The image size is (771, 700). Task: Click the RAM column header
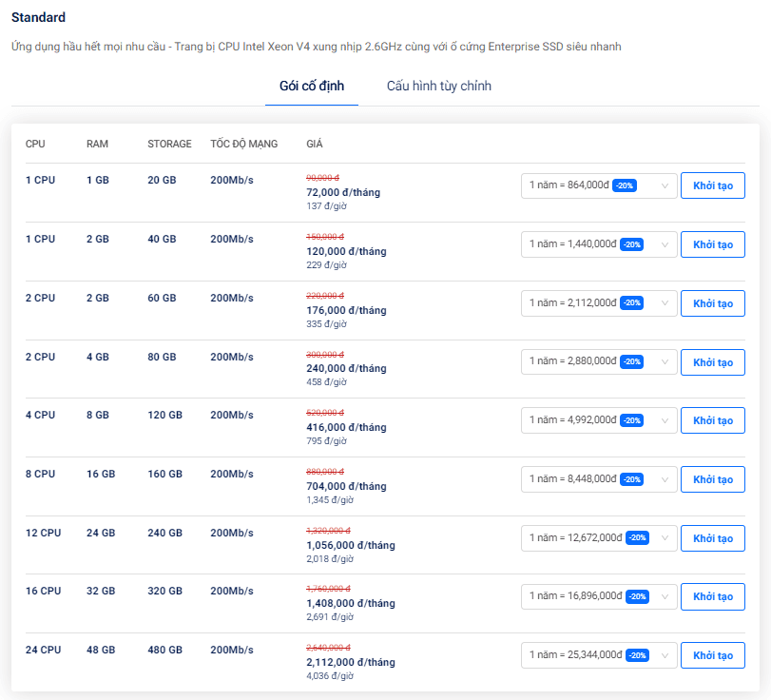[x=97, y=144]
